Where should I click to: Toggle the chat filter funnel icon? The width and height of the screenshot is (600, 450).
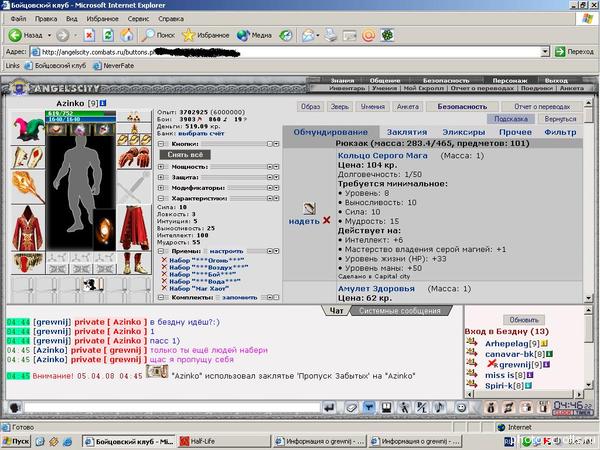368,408
